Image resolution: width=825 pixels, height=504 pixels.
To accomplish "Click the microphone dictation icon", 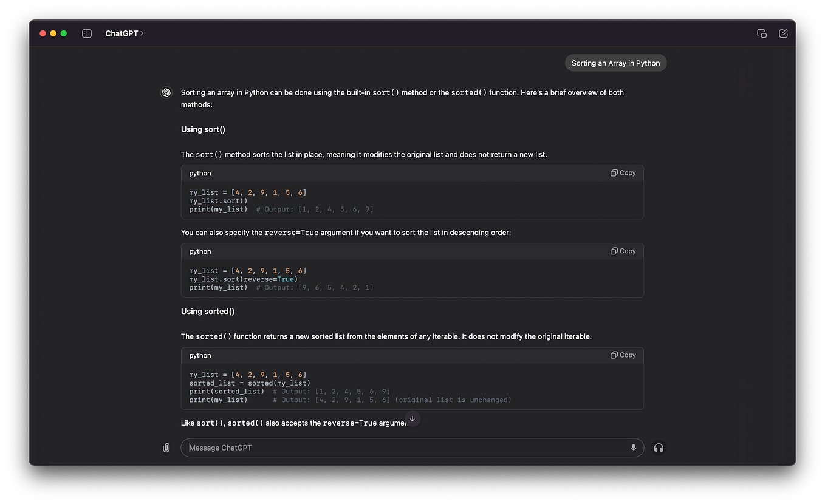I will pyautogui.click(x=633, y=448).
